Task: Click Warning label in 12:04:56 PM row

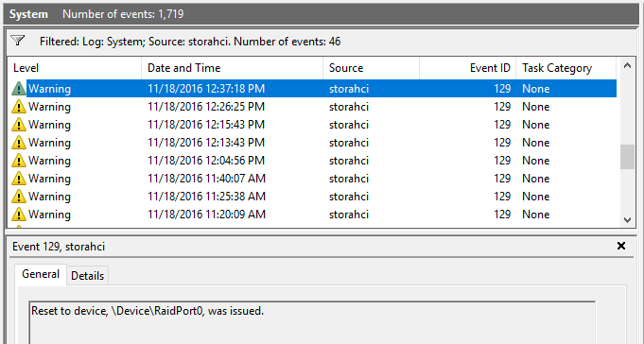Action: coord(49,161)
